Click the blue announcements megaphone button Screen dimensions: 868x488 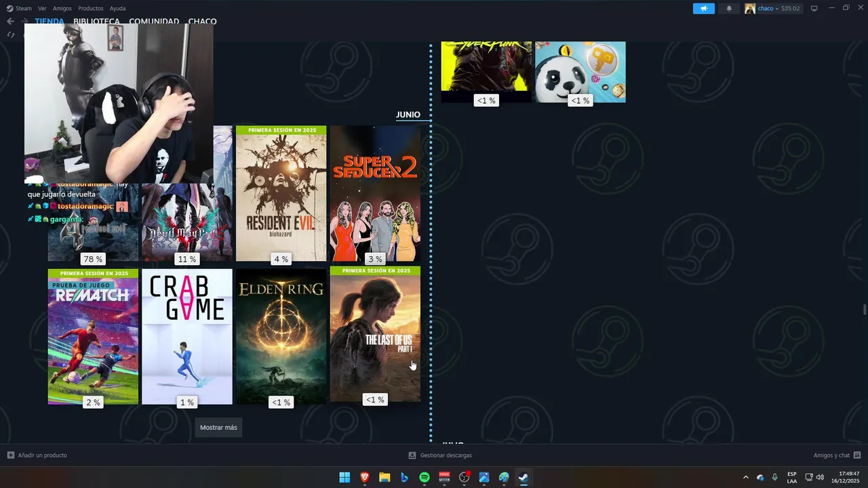(704, 8)
